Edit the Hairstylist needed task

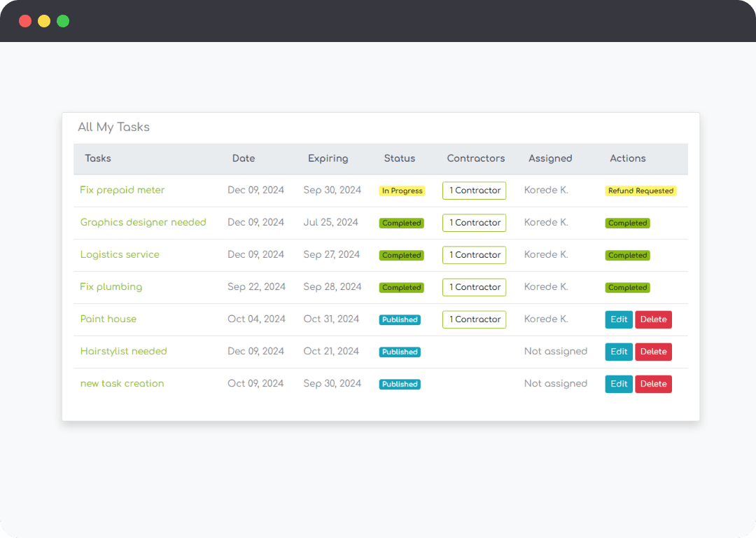click(619, 352)
